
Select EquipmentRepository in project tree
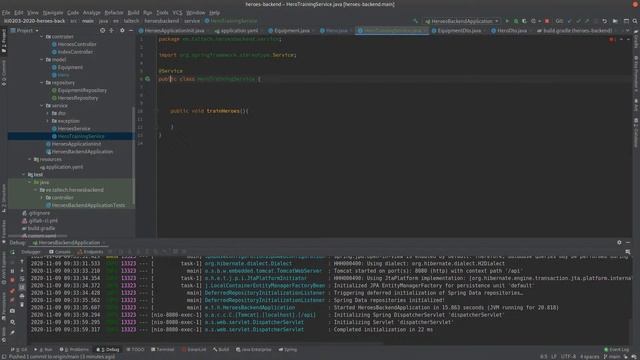tap(82, 90)
